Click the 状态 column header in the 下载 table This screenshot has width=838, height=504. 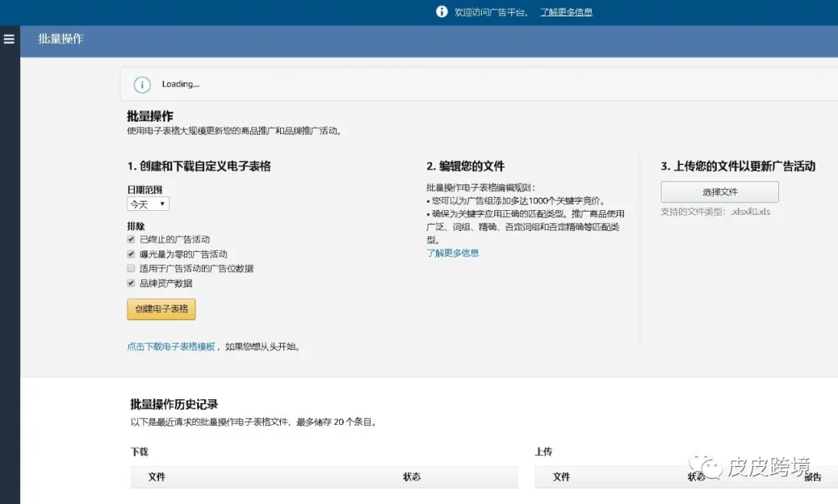tap(412, 477)
